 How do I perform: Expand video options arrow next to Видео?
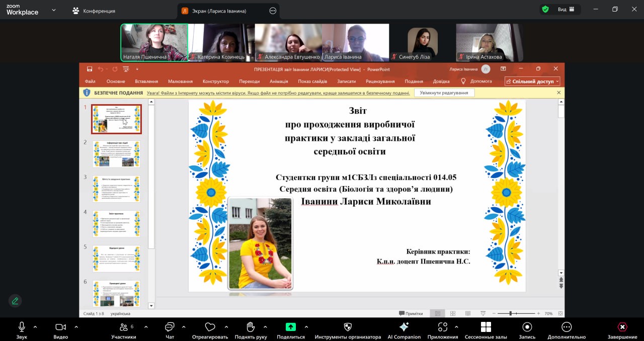(76, 326)
